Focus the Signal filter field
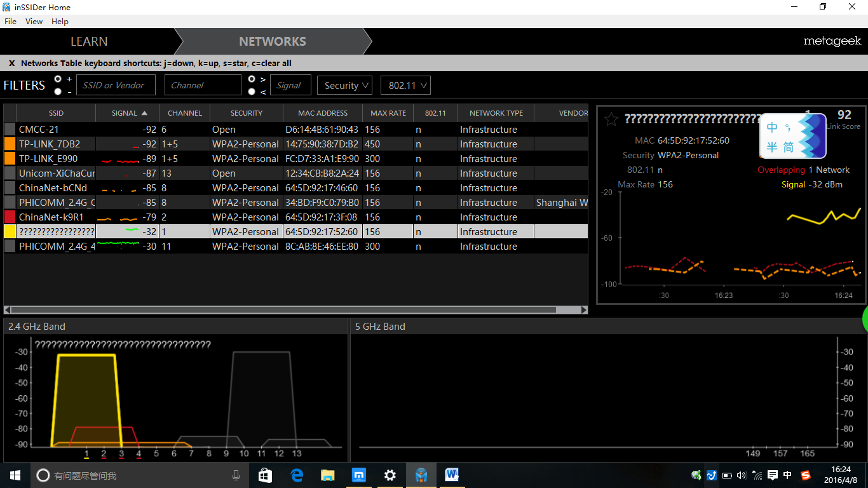 tap(290, 85)
